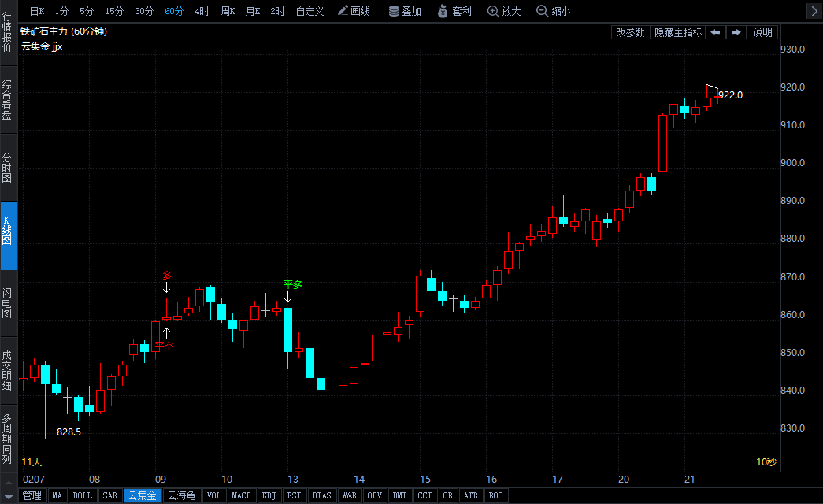Switch to 4时 timeframe

click(202, 11)
